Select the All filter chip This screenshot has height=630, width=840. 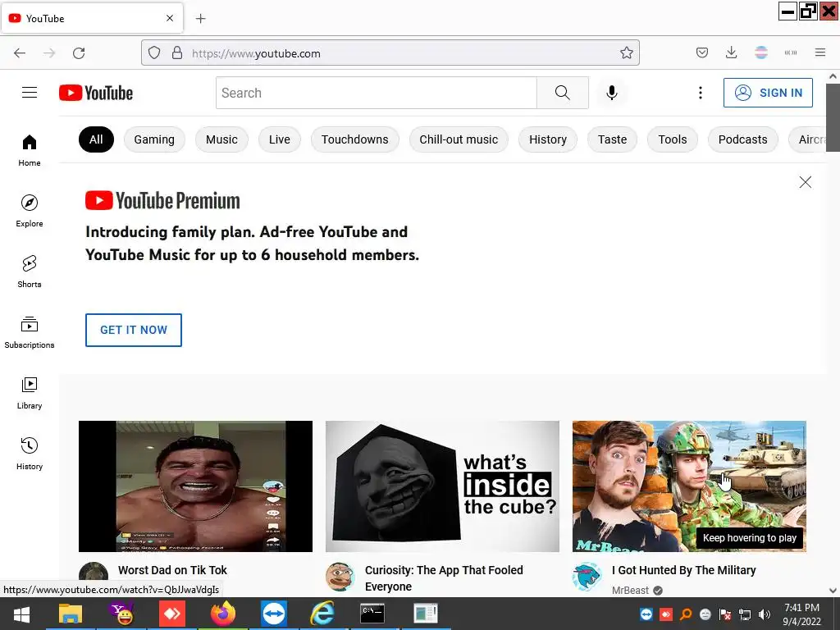[96, 139]
